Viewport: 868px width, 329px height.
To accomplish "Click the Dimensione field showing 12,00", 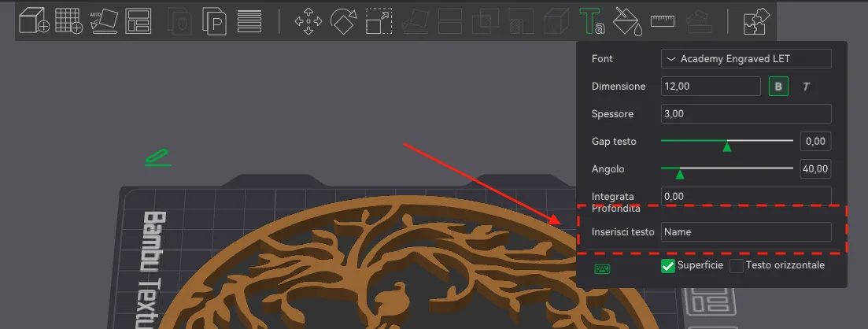I will 711,87.
